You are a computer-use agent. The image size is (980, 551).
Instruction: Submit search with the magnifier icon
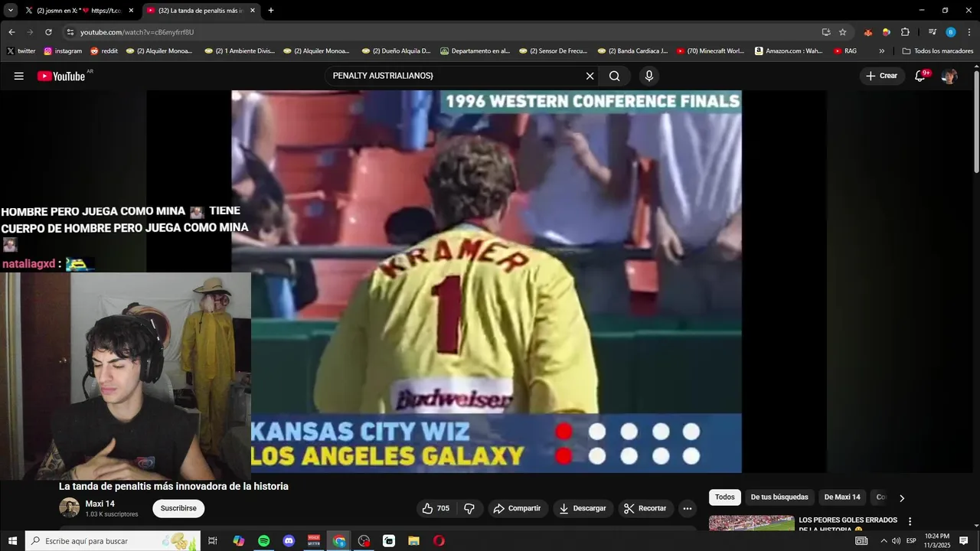pos(614,76)
